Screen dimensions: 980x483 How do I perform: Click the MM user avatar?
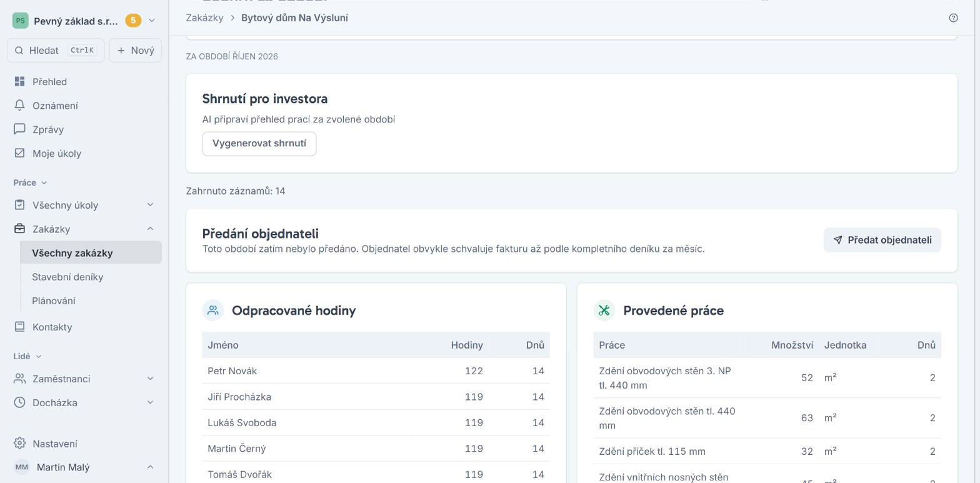[x=22, y=467]
